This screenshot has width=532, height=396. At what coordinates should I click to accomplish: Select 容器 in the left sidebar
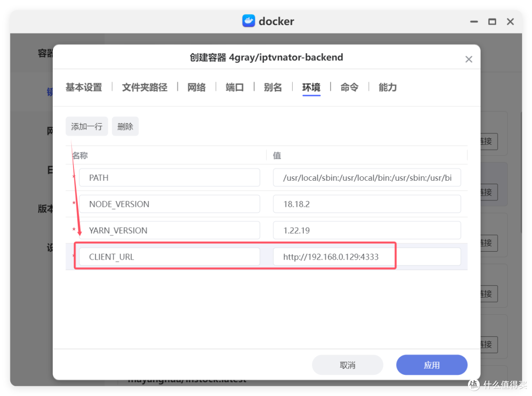(44, 53)
